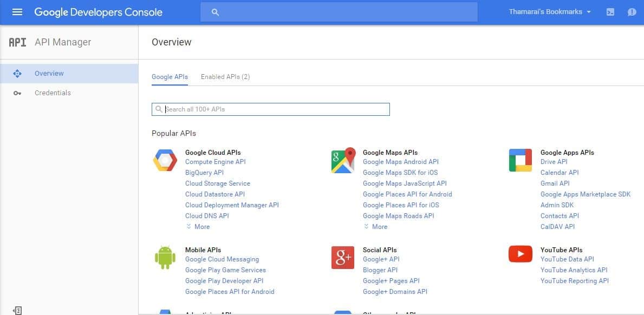Expand More under Google Cloud APIs
Viewport: 644px width, 315px height.
coord(198,226)
